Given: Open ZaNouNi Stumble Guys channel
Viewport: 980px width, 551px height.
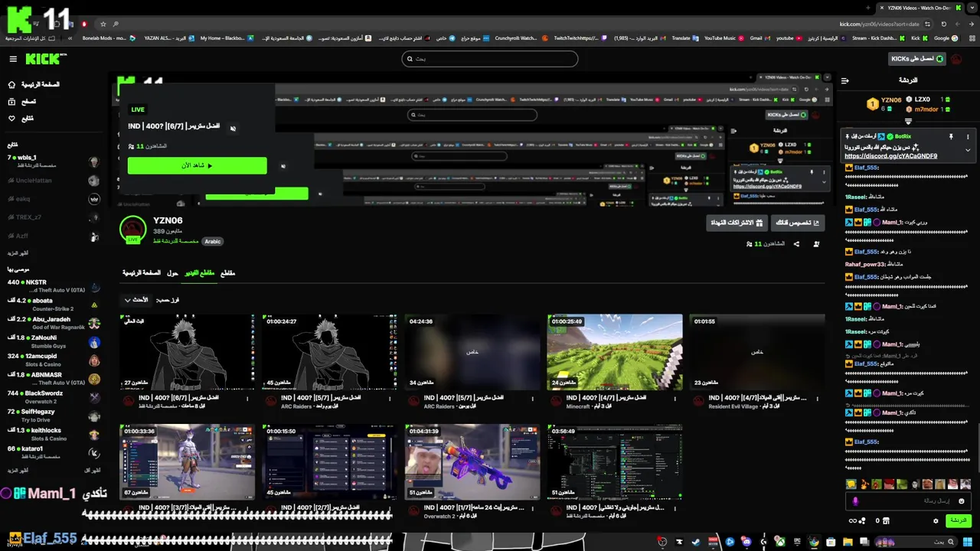Looking at the screenshot, I should click(54, 341).
